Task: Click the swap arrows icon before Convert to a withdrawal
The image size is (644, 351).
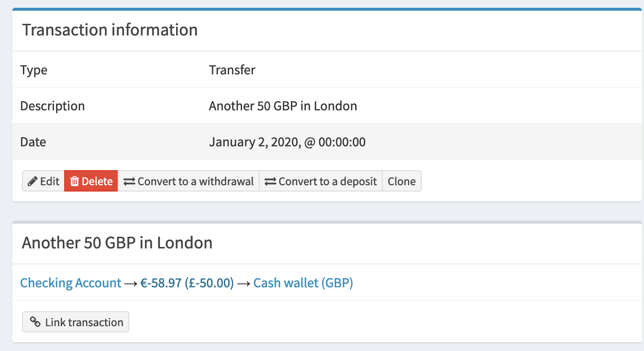Action: pyautogui.click(x=128, y=181)
